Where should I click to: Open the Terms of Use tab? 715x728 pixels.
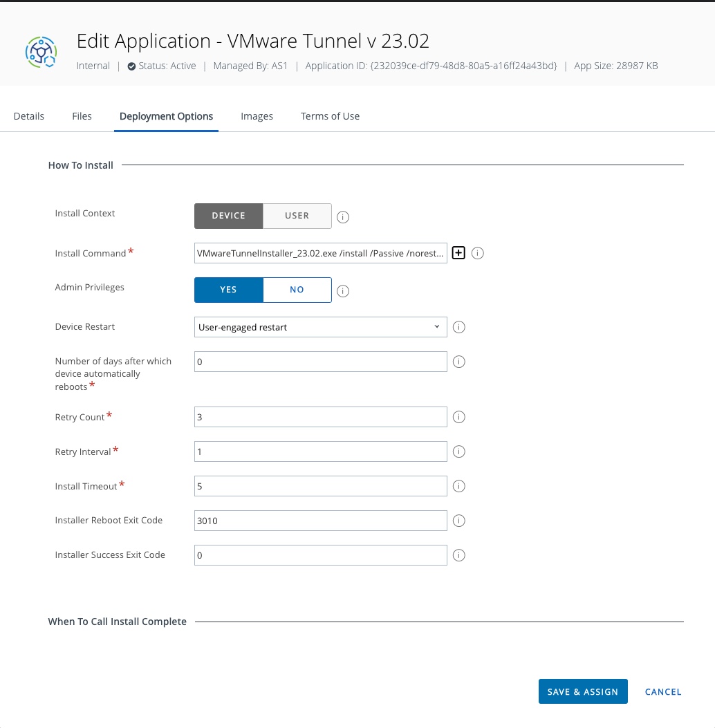pos(330,116)
